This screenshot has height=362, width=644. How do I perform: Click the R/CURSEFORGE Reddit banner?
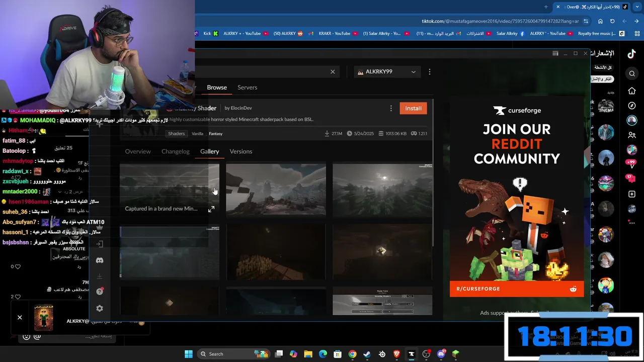pos(517,289)
